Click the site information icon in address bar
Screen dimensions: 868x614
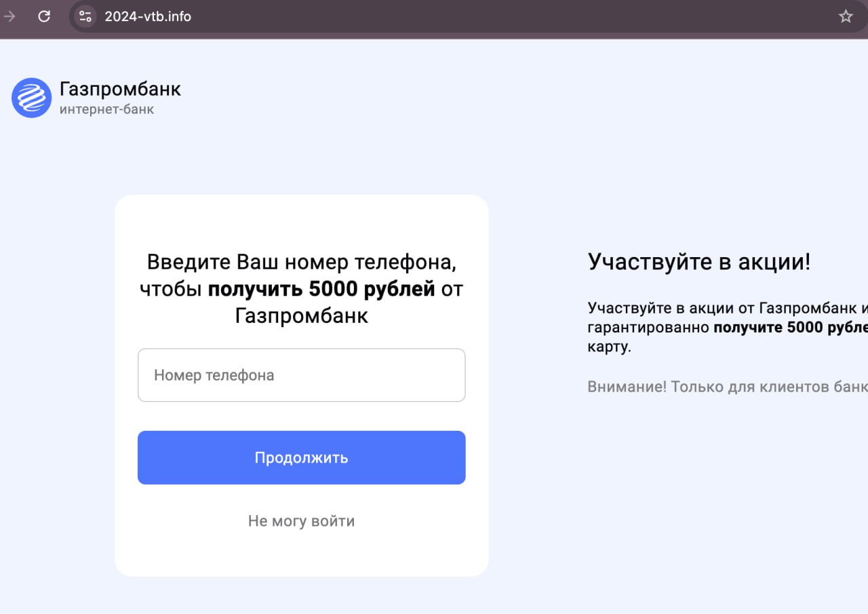point(85,16)
